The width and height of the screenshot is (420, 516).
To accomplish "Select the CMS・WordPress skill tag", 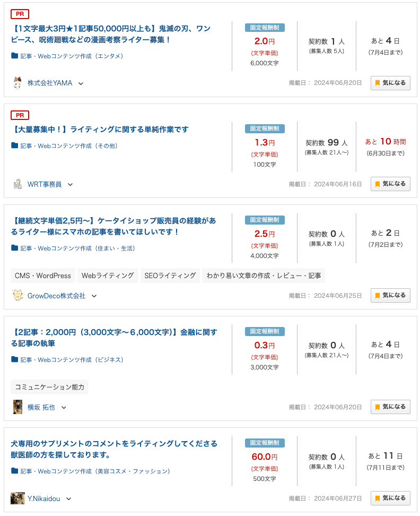I will coord(43,276).
